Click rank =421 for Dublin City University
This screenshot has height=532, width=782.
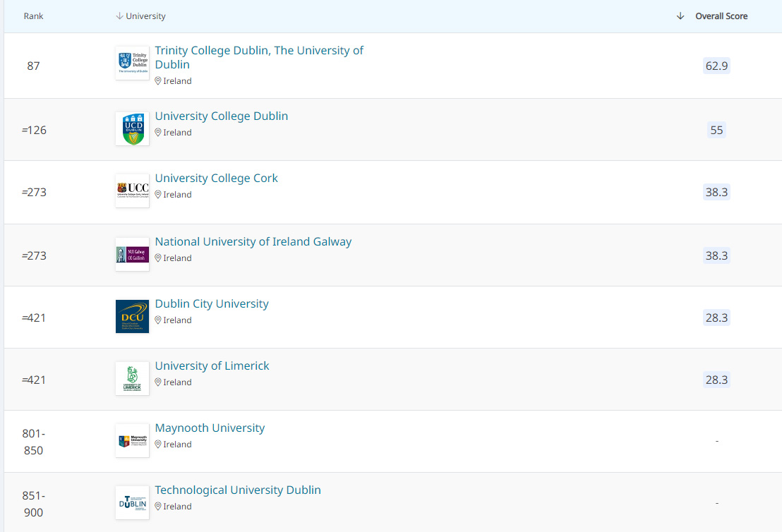pos(34,318)
